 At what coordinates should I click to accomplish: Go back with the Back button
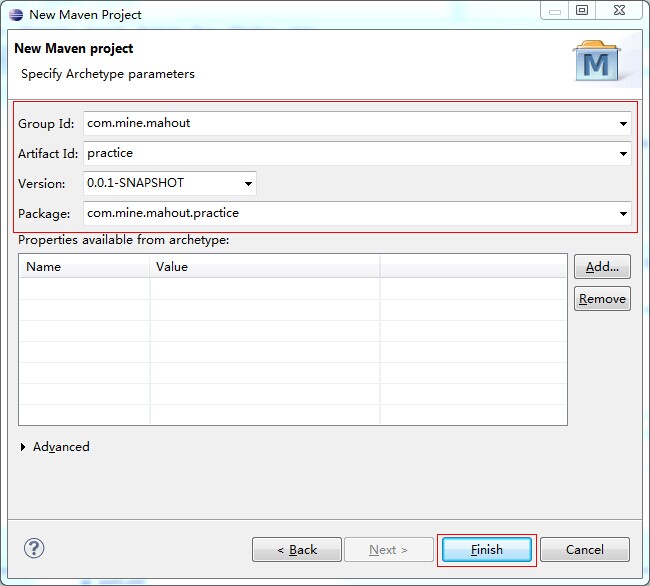(x=297, y=550)
